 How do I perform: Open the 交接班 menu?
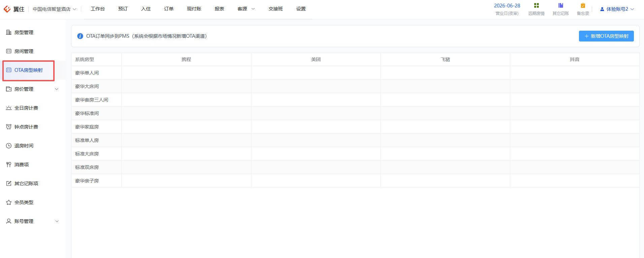click(276, 9)
